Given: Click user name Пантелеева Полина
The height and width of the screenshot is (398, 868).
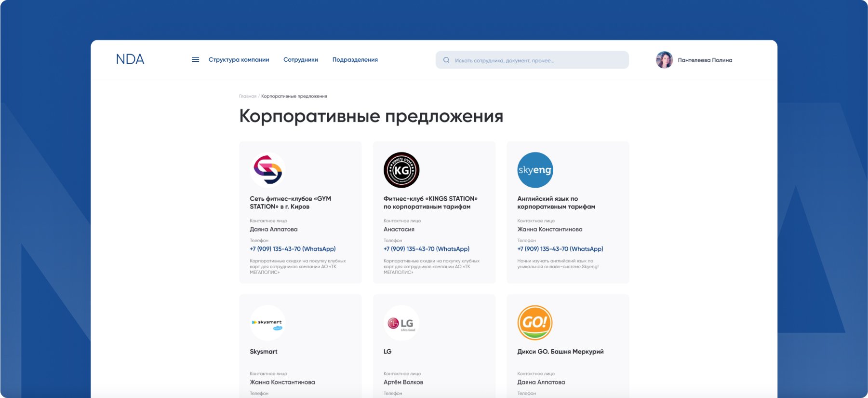Looking at the screenshot, I should coord(705,60).
